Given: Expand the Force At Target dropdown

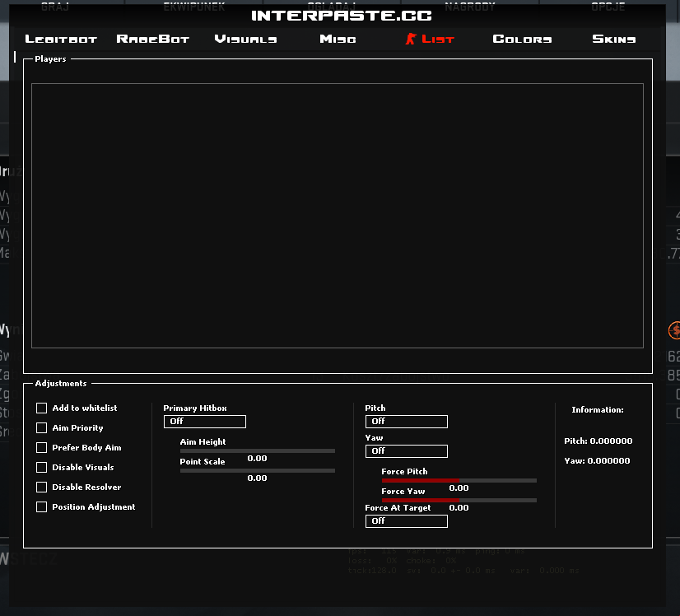Looking at the screenshot, I should pos(406,521).
